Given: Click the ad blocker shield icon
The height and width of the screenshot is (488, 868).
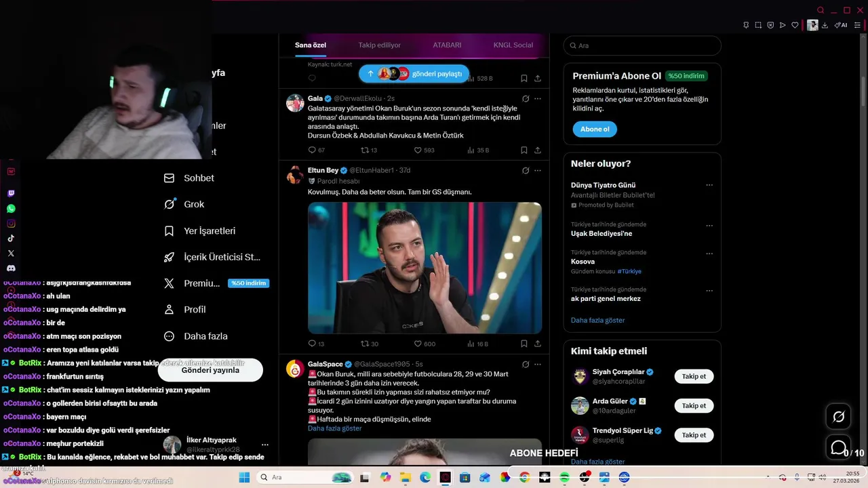Looking at the screenshot, I should pos(770,25).
